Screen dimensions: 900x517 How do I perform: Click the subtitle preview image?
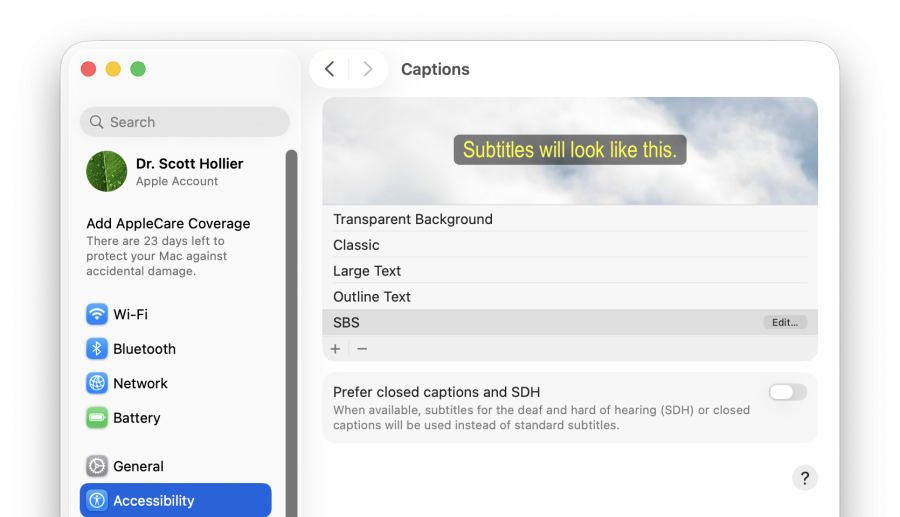pos(570,151)
